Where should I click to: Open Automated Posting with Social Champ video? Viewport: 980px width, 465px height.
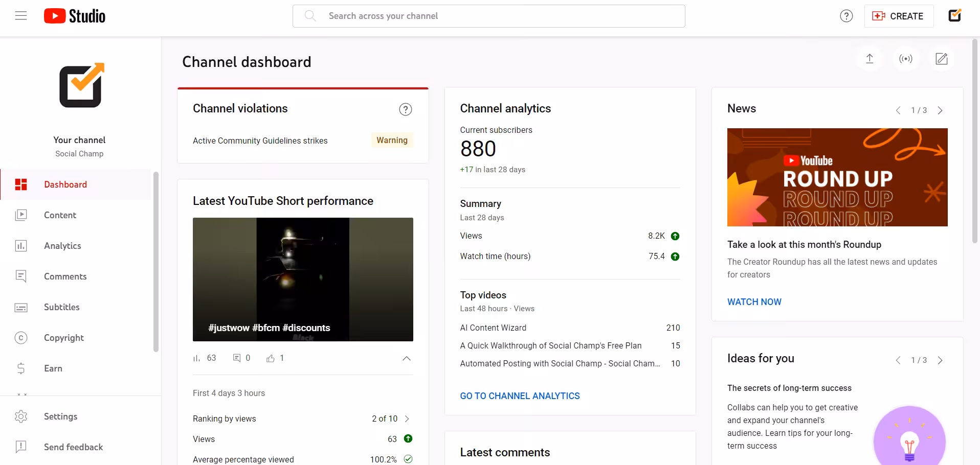click(560, 363)
